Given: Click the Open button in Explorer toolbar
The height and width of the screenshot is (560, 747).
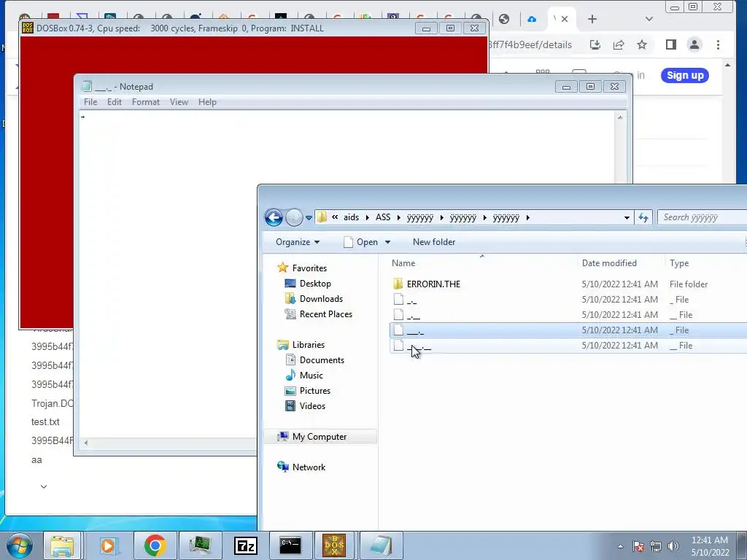Looking at the screenshot, I should pyautogui.click(x=361, y=242).
